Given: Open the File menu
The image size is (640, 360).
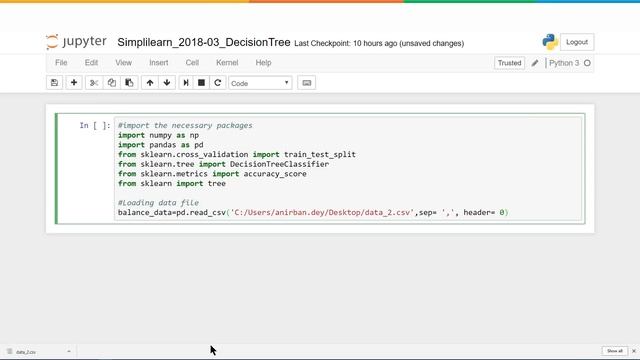Looking at the screenshot, I should (x=61, y=62).
